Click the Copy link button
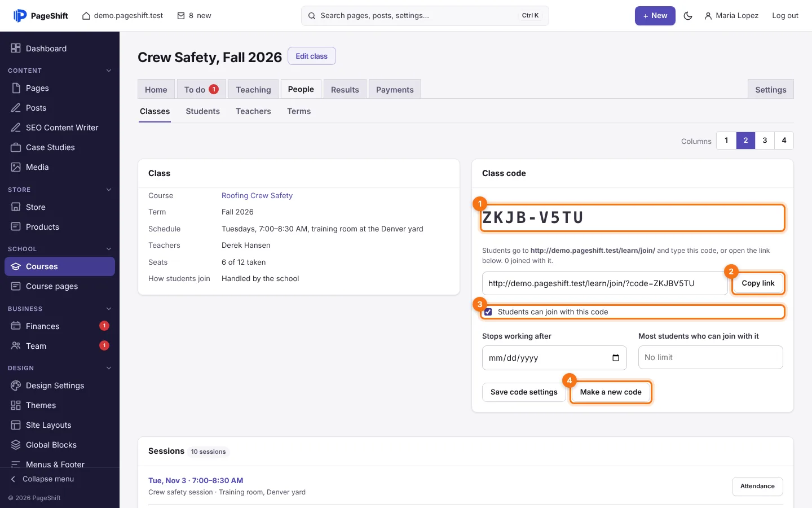This screenshot has height=508, width=812. coord(758,283)
